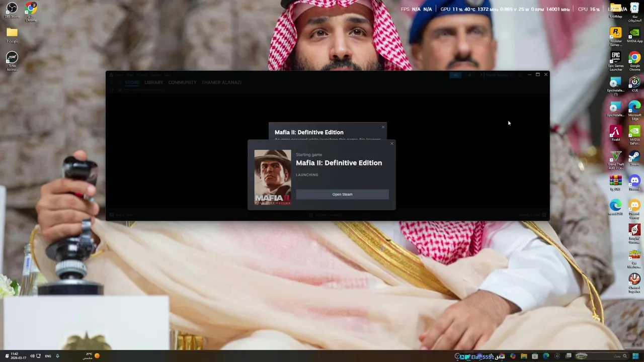
Task: Open the STORE tab in Steam
Action: point(132,82)
